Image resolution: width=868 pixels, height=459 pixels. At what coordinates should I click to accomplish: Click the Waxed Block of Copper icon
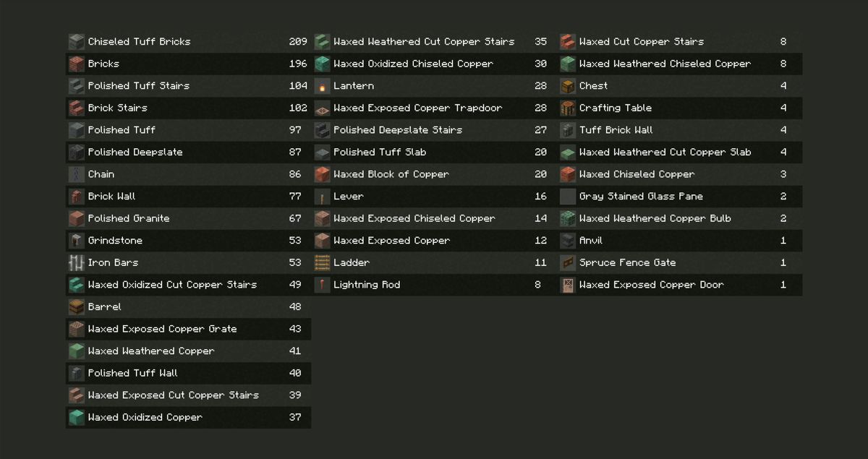tap(323, 174)
